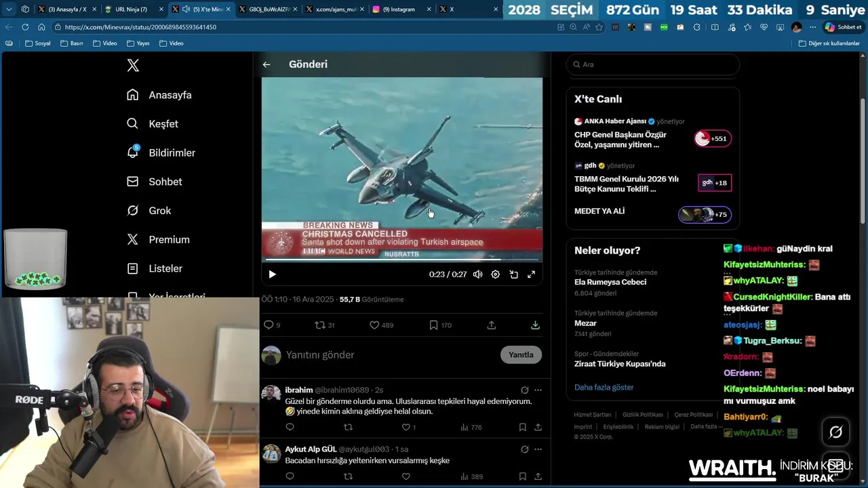View analytics 776 on ibrahim's reply
The width and height of the screenshot is (868, 488).
(x=471, y=427)
